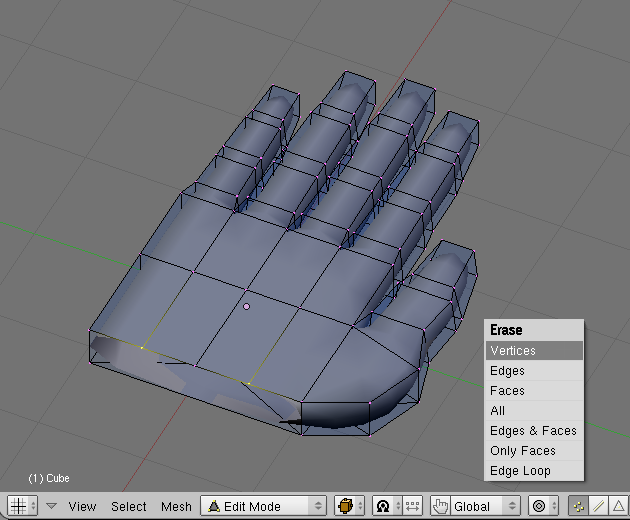Viewport: 630px width, 520px height.
Task: Open the 3D View window type selector
Action: click(22, 506)
